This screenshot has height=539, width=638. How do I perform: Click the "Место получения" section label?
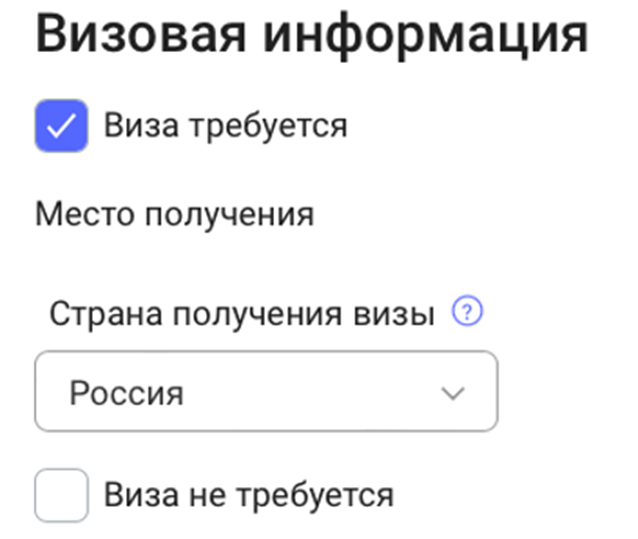click(x=175, y=214)
